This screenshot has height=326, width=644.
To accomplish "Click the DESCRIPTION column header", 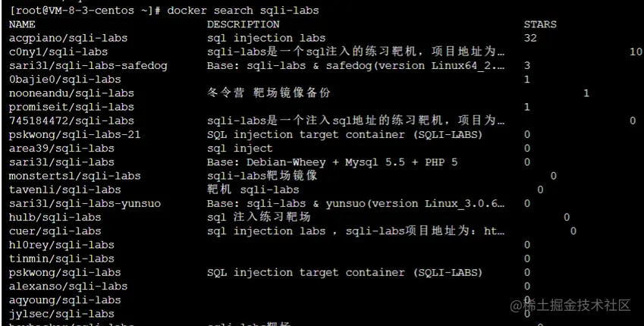I will 243,24.
